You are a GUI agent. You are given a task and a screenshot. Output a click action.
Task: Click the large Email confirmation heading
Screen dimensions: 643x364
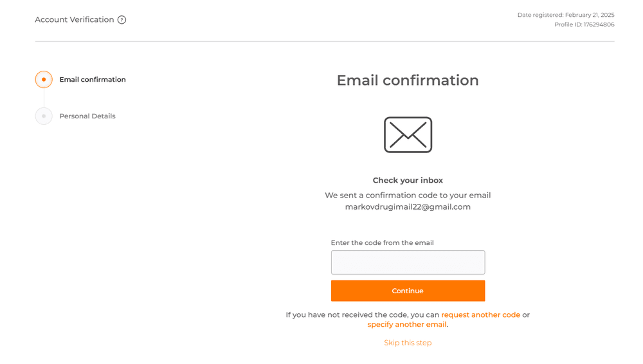click(x=408, y=80)
